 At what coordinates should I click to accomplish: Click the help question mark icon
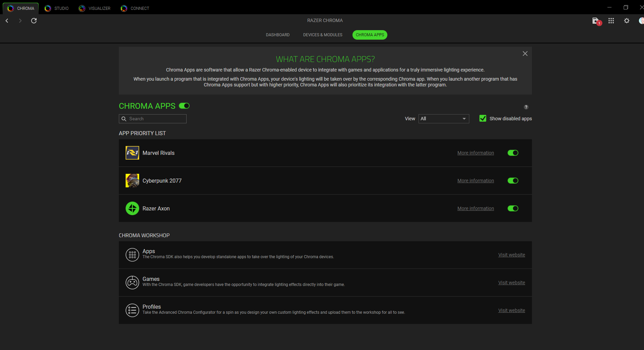coord(526,107)
